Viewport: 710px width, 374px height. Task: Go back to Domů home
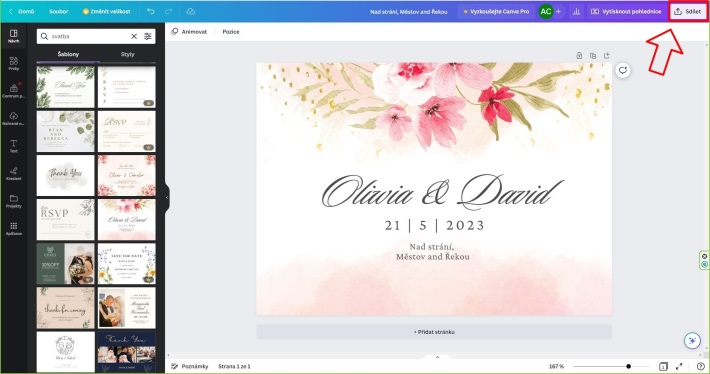tap(22, 11)
